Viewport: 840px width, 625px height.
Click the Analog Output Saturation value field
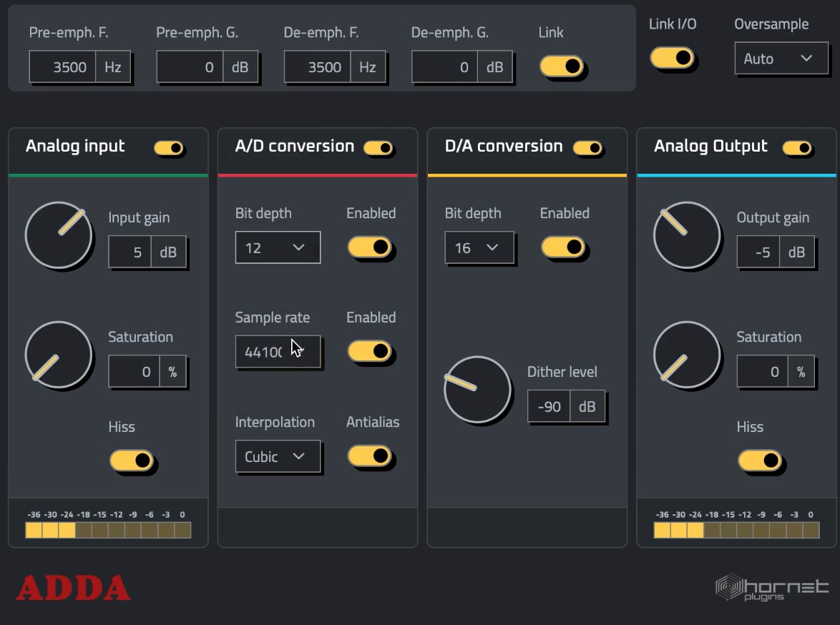[x=762, y=371]
